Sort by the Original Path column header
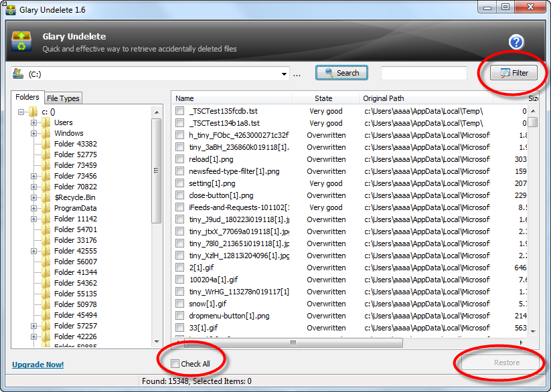This screenshot has height=392, width=551. [x=426, y=98]
